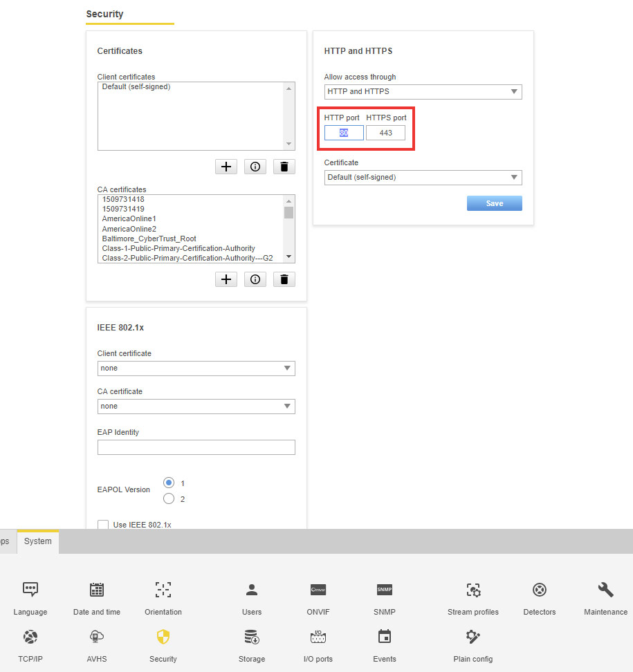Image resolution: width=633 pixels, height=672 pixels.
Task: Add a new CA certificate
Action: point(226,279)
